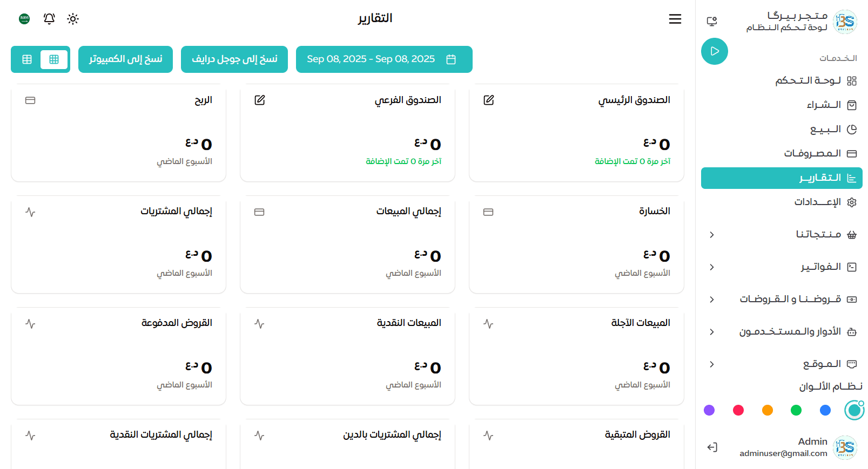Viewport: 868px width, 469px height.
Task: Open the hamburger menu
Action: pos(675,18)
